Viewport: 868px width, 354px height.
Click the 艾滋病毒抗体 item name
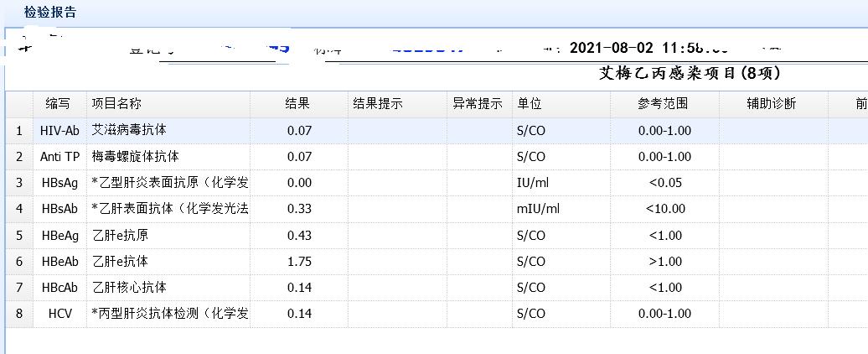[129, 130]
